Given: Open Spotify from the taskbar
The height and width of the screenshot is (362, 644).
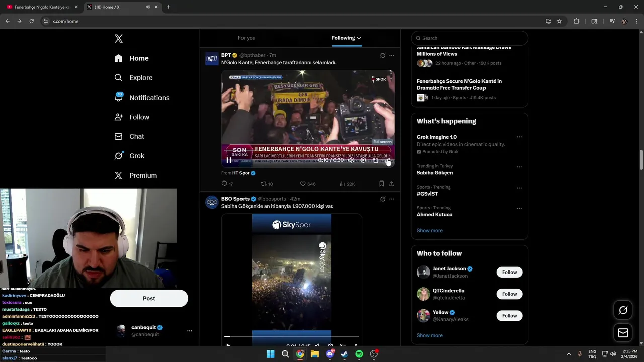Looking at the screenshot, I should click(359, 354).
